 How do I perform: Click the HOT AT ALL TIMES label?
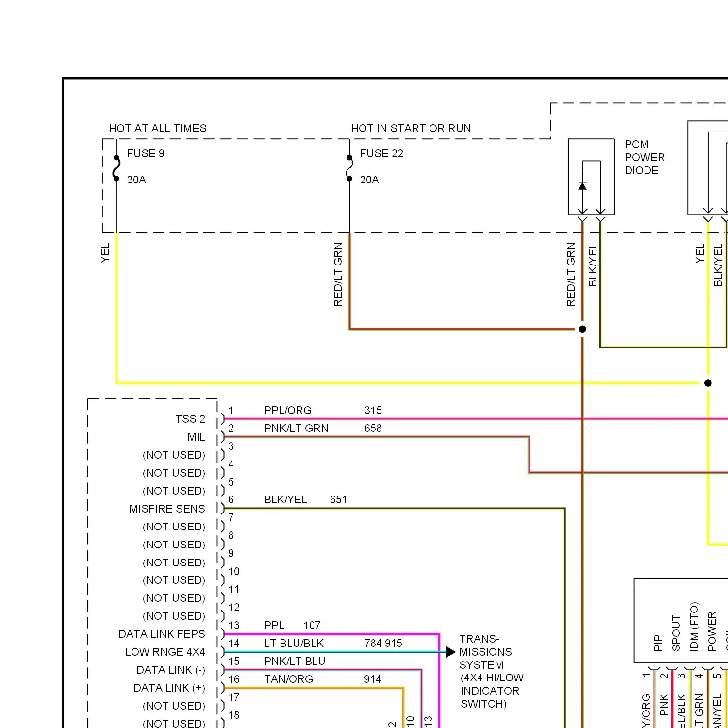coord(158,128)
